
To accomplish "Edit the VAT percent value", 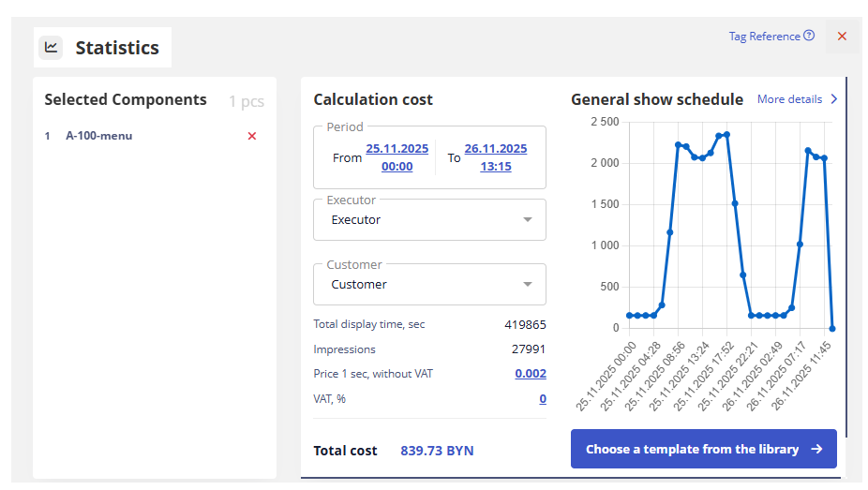I will 542,399.
